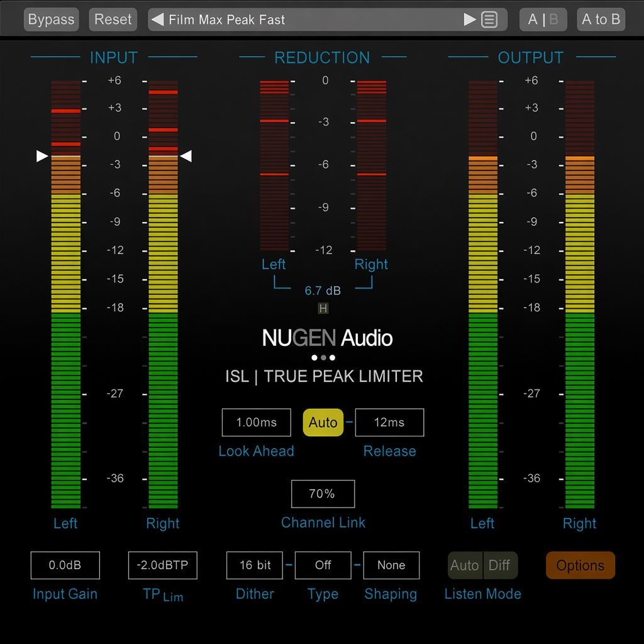Click the Input Gain label
The width and height of the screenshot is (644, 644).
[x=65, y=594]
